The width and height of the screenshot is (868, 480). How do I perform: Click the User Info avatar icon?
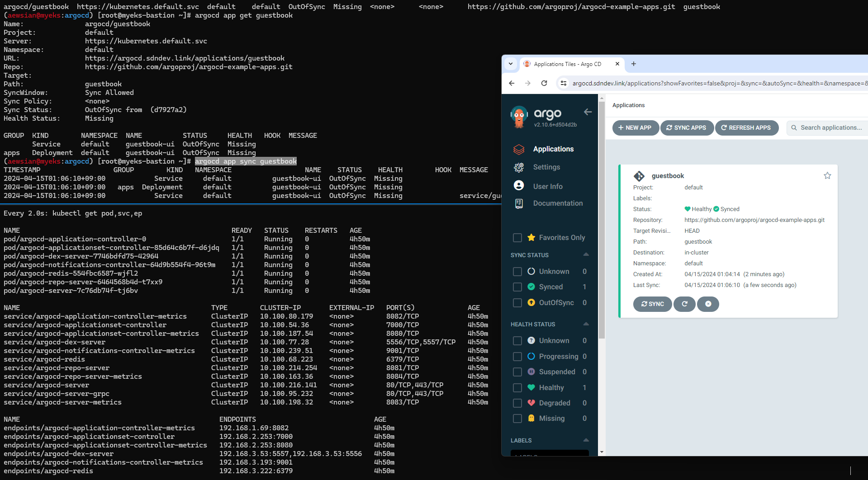519,186
